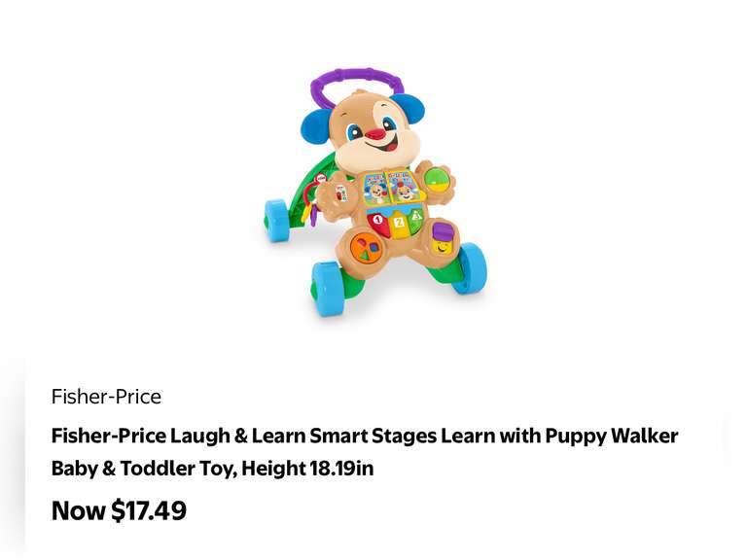The width and height of the screenshot is (747, 560).
Task: Open the Fisher-Price Laugh & Learn product title
Action: click(365, 451)
